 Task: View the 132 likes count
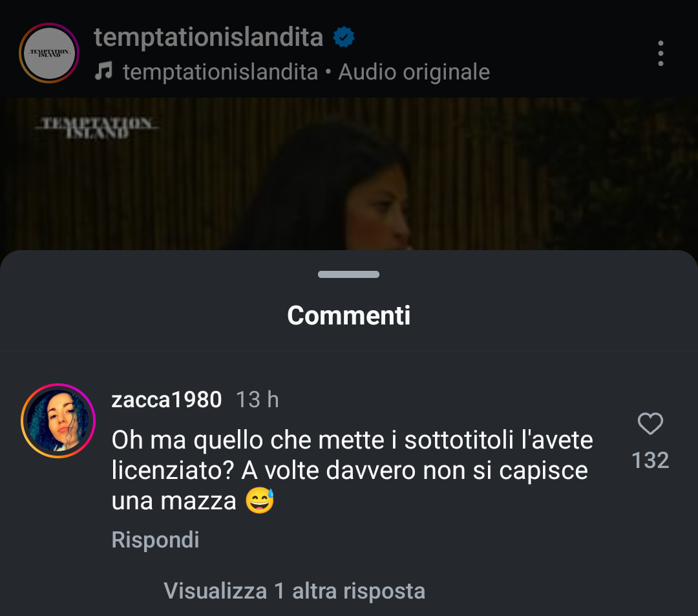[650, 460]
